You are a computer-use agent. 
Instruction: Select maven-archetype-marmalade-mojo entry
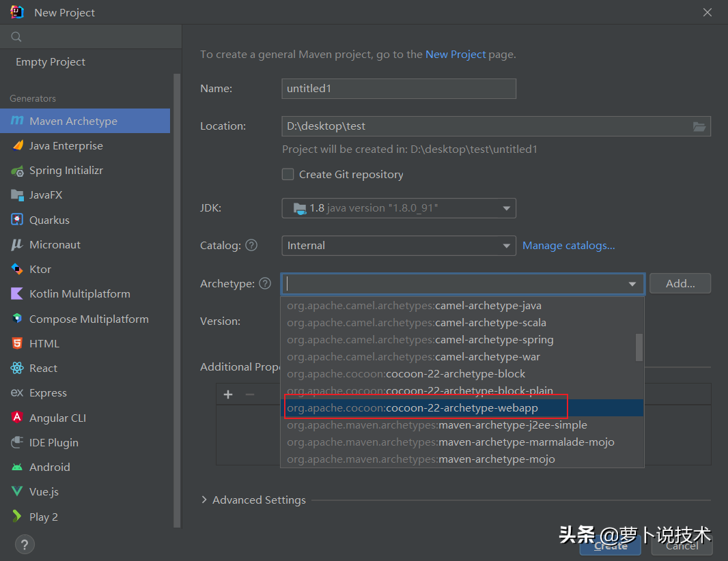(x=462, y=442)
